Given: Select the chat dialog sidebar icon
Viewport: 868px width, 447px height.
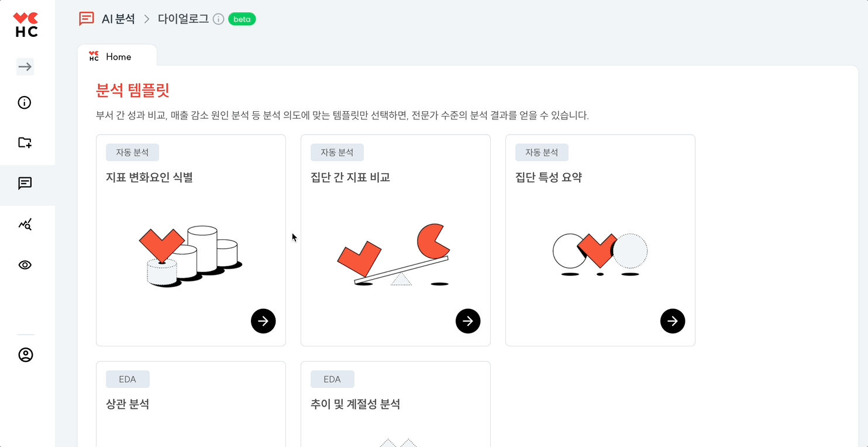Looking at the screenshot, I should (x=25, y=184).
